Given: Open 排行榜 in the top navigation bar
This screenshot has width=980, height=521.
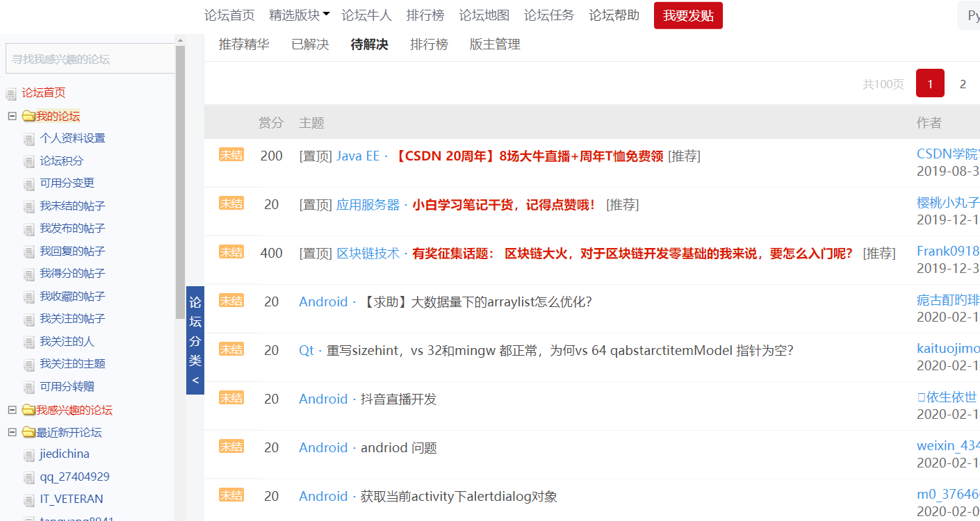Looking at the screenshot, I should [x=425, y=15].
